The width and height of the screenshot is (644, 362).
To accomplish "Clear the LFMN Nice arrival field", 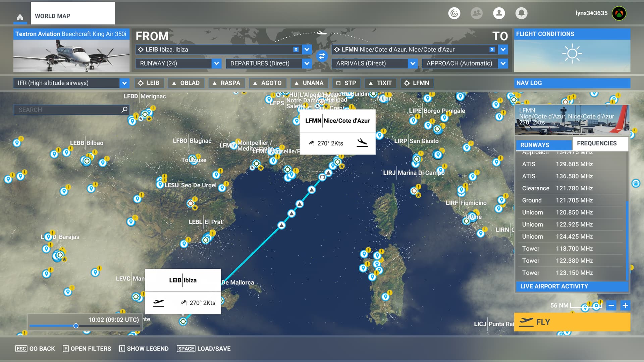I will coord(492,50).
